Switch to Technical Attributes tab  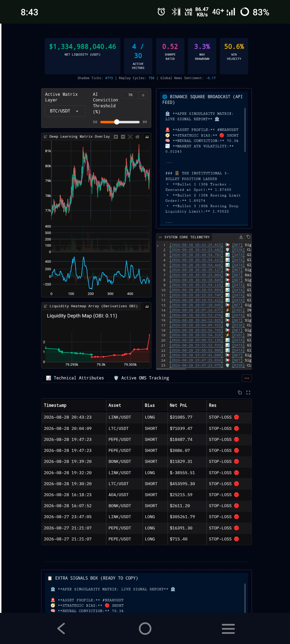click(x=75, y=378)
